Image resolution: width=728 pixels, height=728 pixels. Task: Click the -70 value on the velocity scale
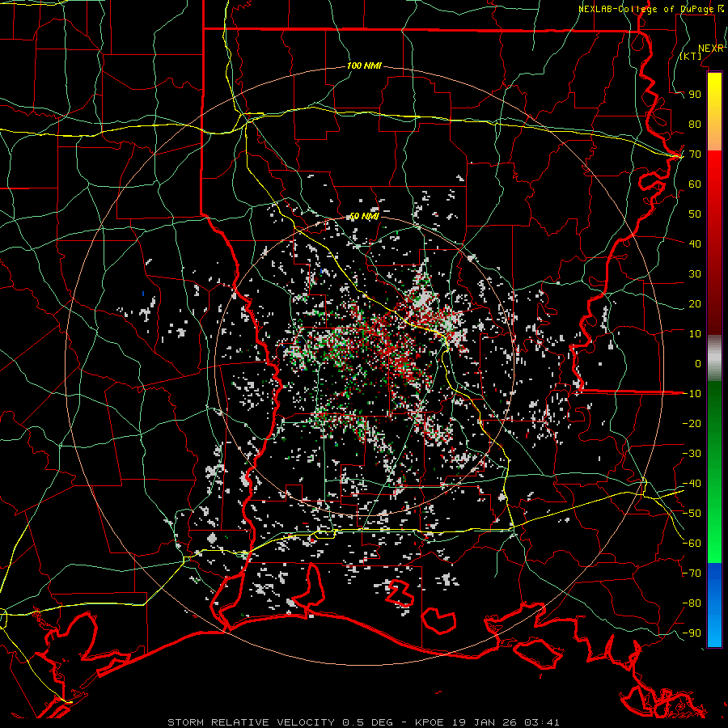tap(692, 574)
